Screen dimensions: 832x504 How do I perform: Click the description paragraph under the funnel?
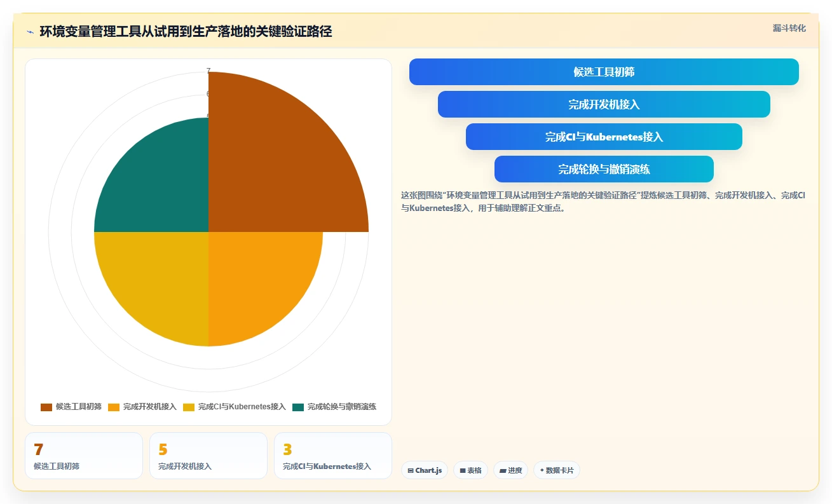(x=603, y=201)
